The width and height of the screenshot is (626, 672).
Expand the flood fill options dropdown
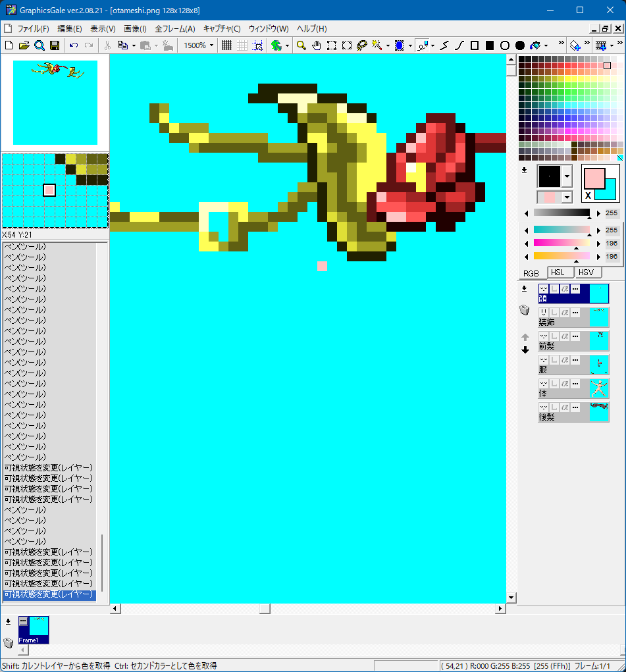[x=546, y=45]
